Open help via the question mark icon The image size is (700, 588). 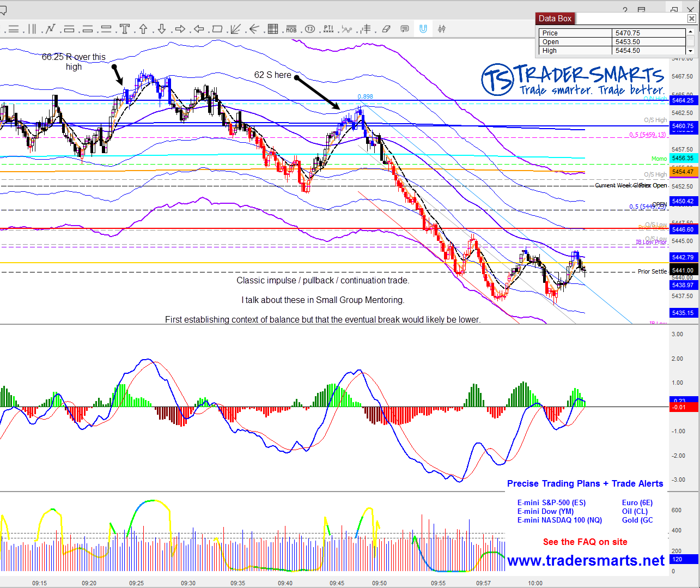coord(625,10)
